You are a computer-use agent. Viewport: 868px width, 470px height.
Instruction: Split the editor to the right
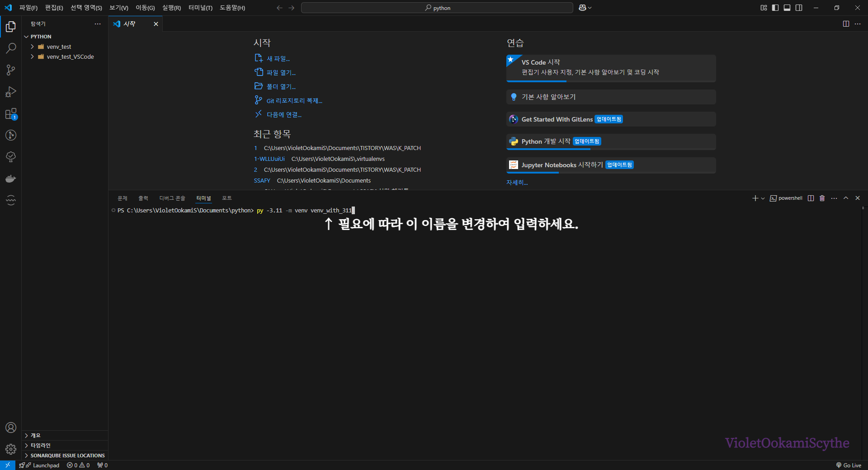point(846,23)
